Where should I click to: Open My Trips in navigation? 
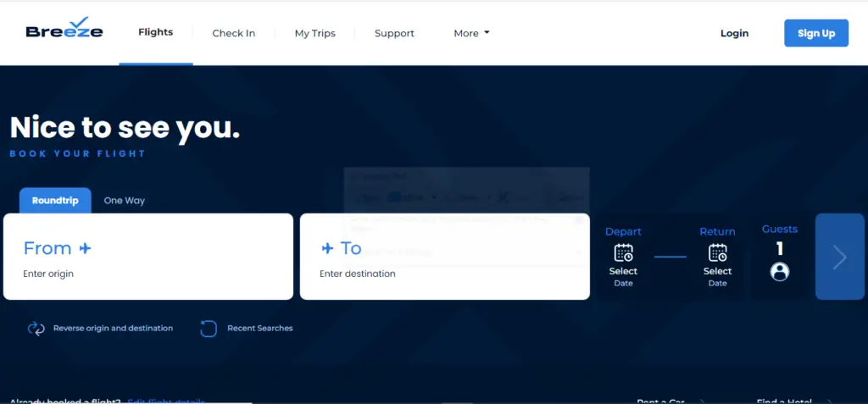pos(315,33)
